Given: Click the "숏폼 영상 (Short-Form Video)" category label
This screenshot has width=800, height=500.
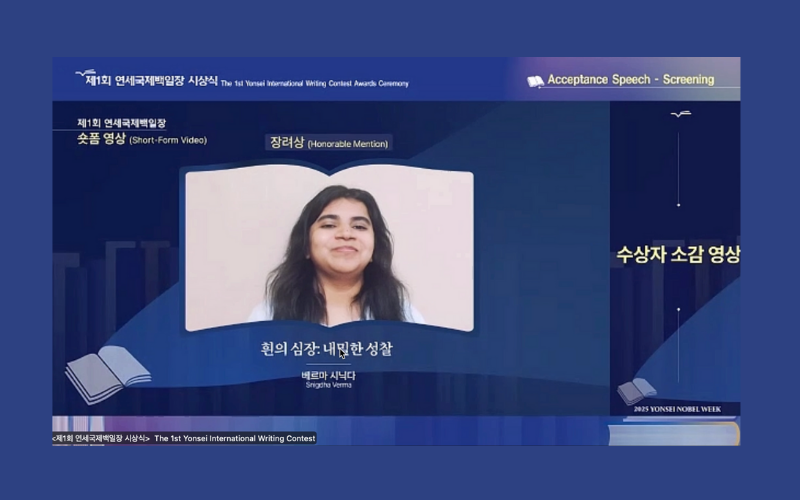Looking at the screenshot, I should (142, 140).
